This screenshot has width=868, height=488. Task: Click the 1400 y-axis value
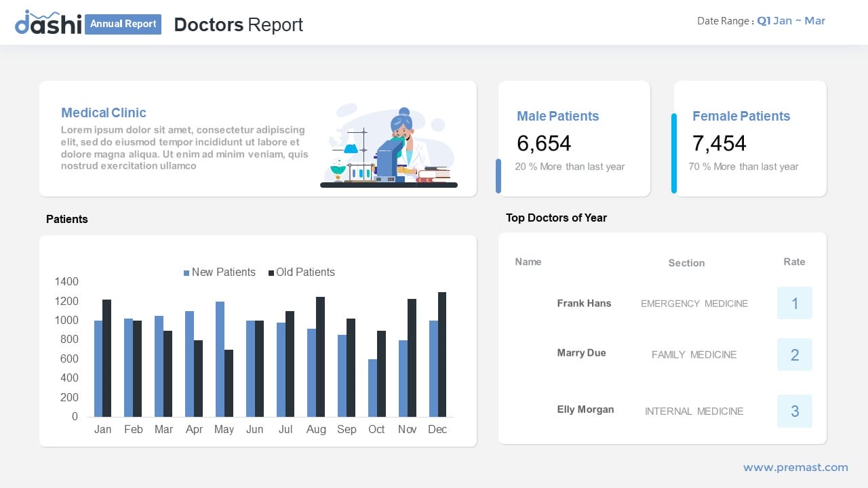tap(66, 282)
